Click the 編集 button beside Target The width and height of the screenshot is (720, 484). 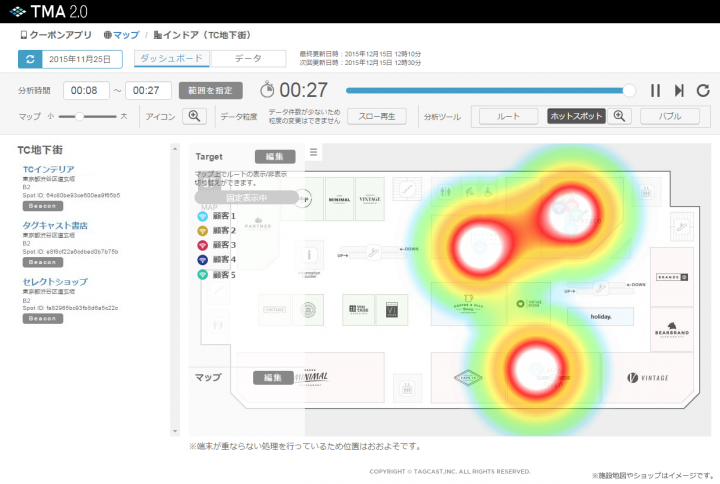point(275,157)
